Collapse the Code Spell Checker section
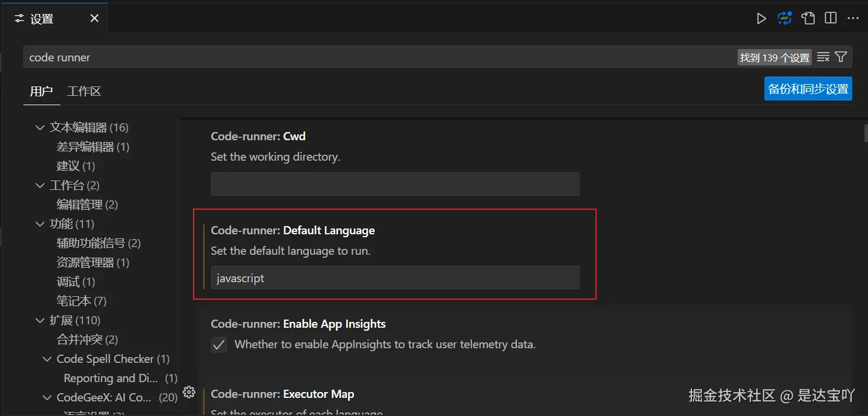The height and width of the screenshot is (416, 868). [47, 359]
